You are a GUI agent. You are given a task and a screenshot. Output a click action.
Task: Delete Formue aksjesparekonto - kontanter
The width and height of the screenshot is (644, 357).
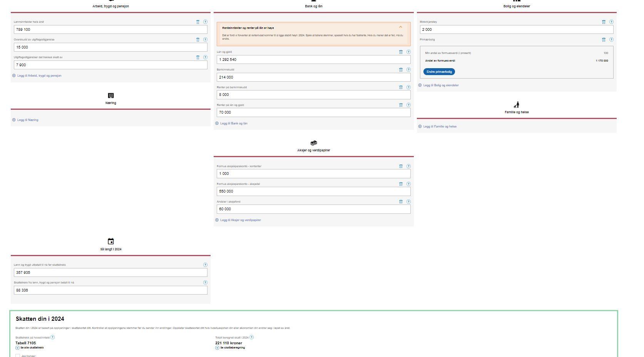click(x=401, y=166)
